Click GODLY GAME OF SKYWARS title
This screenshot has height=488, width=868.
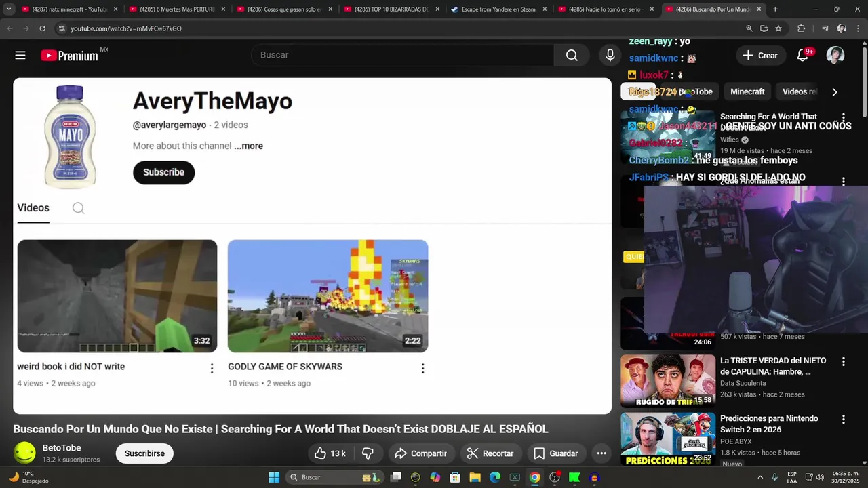pyautogui.click(x=285, y=367)
